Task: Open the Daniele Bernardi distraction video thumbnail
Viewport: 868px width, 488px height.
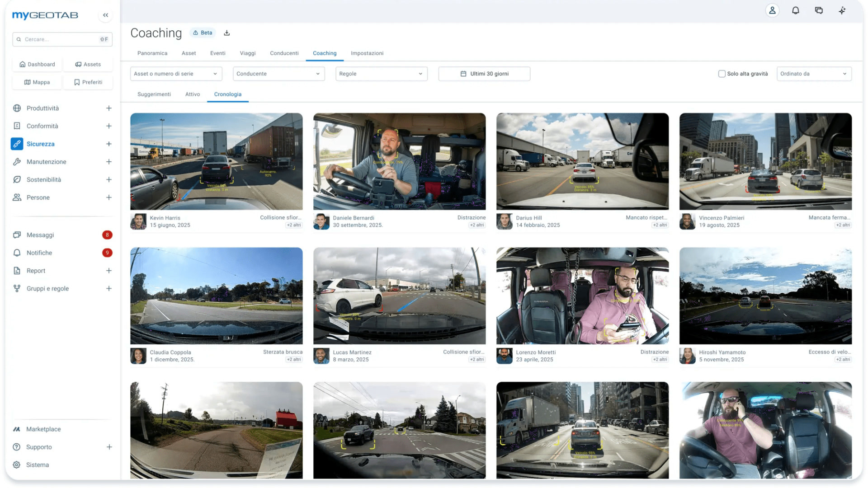Action: click(399, 161)
